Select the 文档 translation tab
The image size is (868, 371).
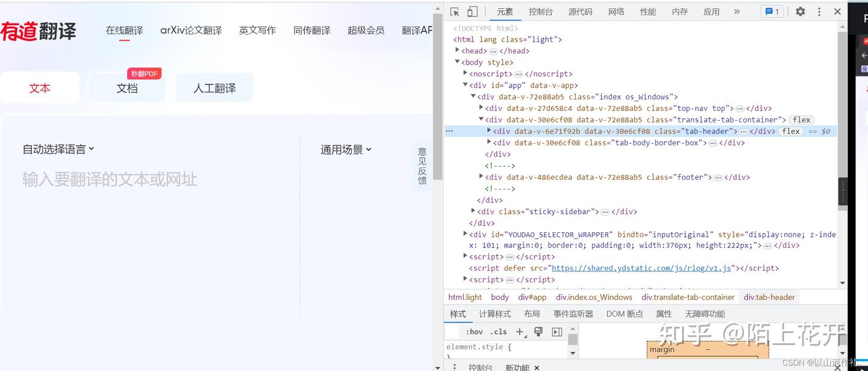[127, 88]
